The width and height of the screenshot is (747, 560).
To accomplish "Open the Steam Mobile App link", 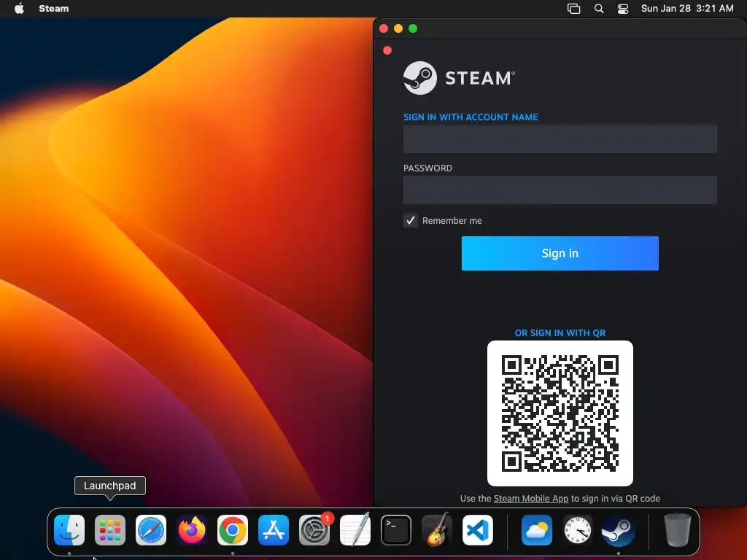I will tap(531, 498).
